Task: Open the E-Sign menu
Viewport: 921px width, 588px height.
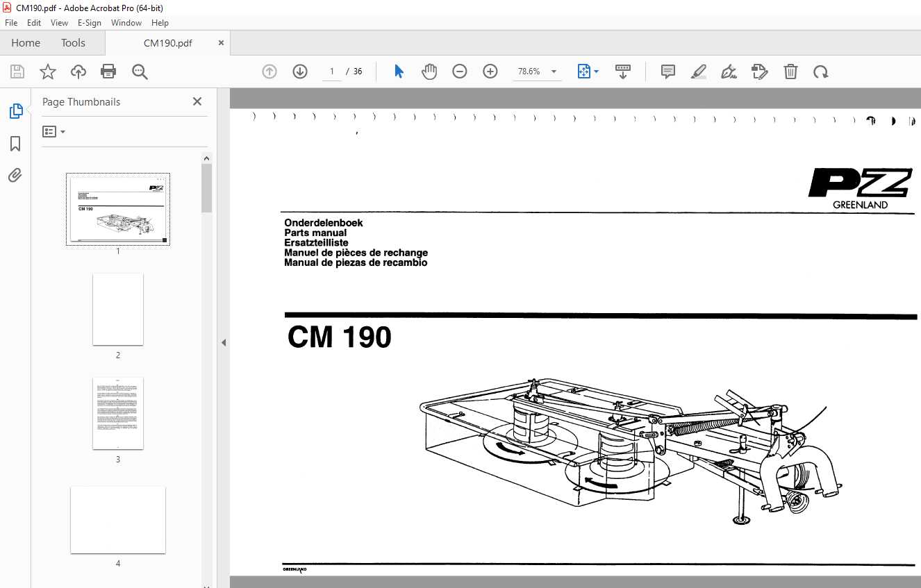Action: pyautogui.click(x=90, y=23)
